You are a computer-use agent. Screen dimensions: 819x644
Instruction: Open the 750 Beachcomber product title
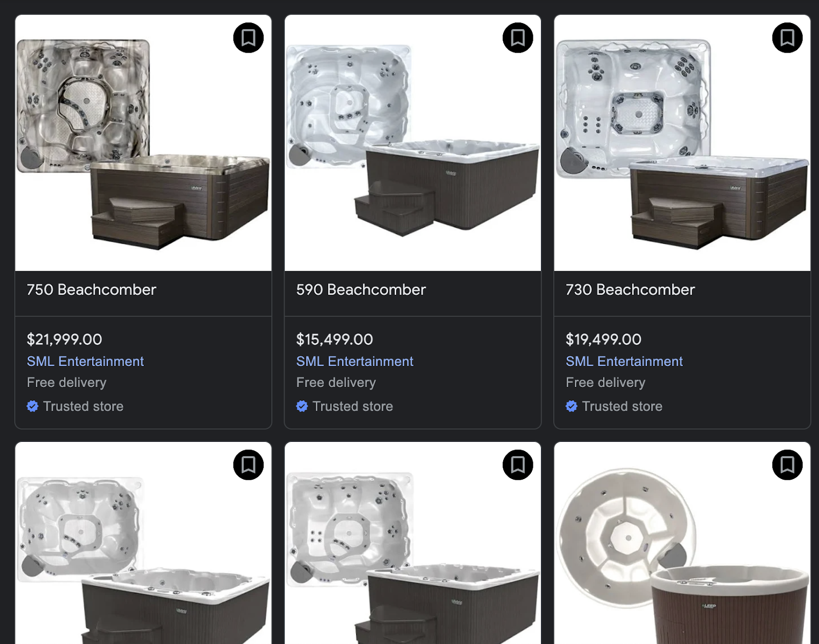[x=91, y=290]
